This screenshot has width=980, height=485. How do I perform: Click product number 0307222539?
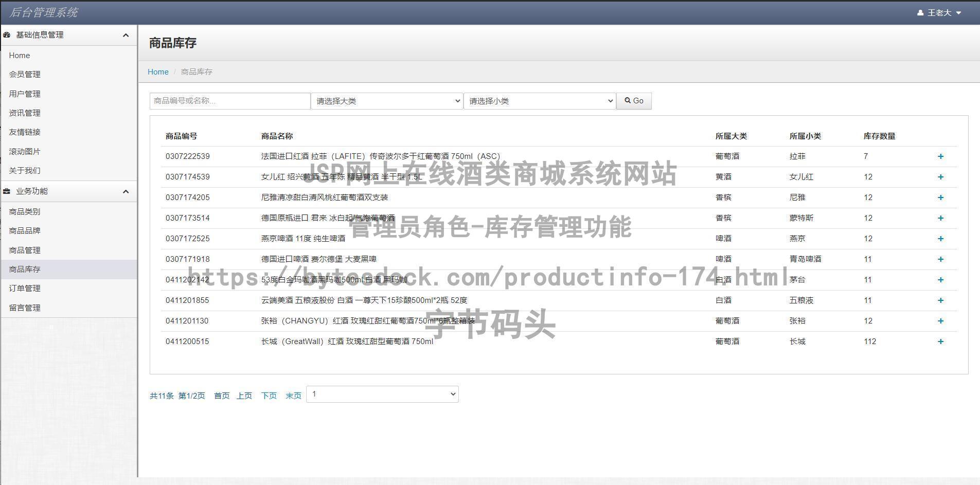(188, 156)
